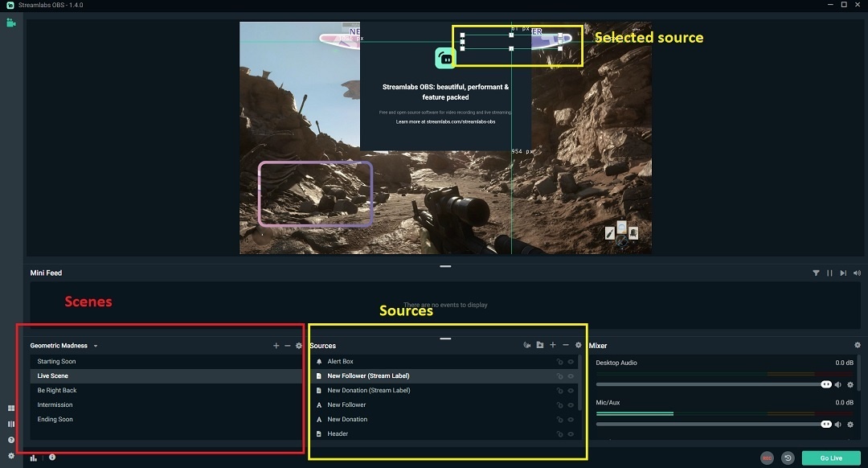Select the Starting Soon scene

pyautogui.click(x=166, y=362)
